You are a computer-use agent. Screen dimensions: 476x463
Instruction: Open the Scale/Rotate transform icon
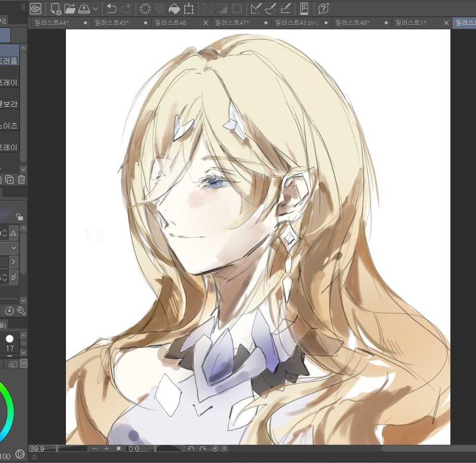coord(189,9)
